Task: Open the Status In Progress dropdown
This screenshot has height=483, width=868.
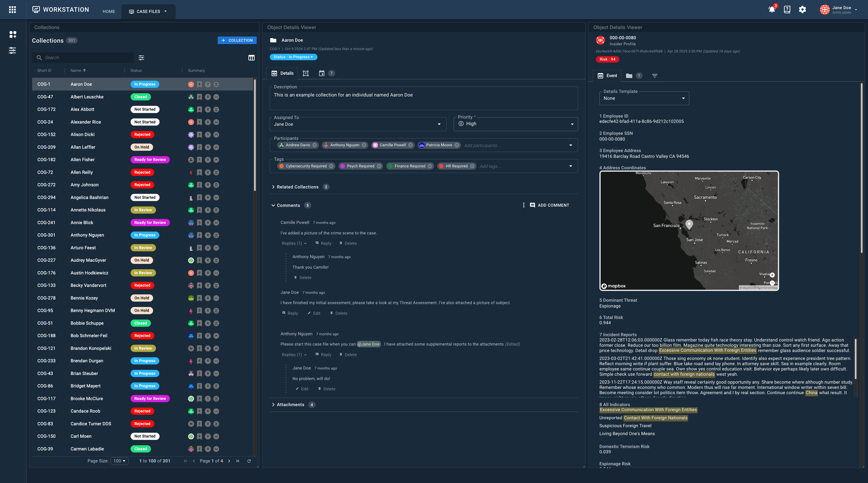Action: 293,57
